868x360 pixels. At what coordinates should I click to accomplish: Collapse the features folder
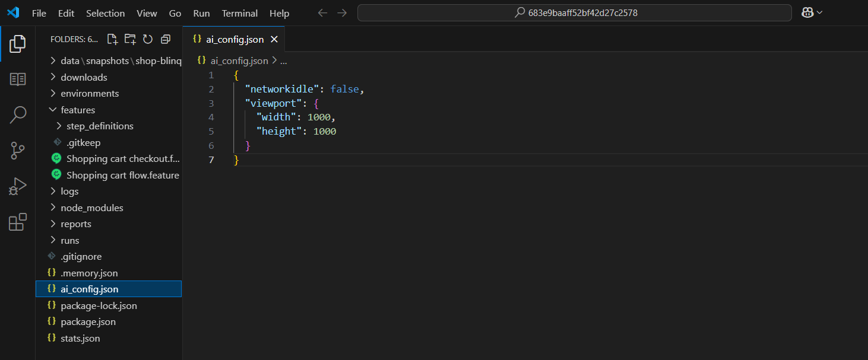click(77, 110)
